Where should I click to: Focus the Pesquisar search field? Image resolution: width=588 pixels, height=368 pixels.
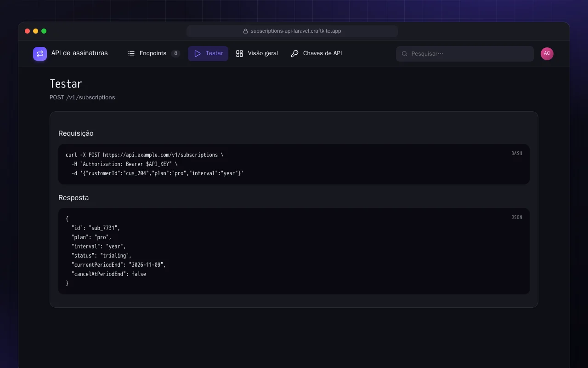click(465, 54)
